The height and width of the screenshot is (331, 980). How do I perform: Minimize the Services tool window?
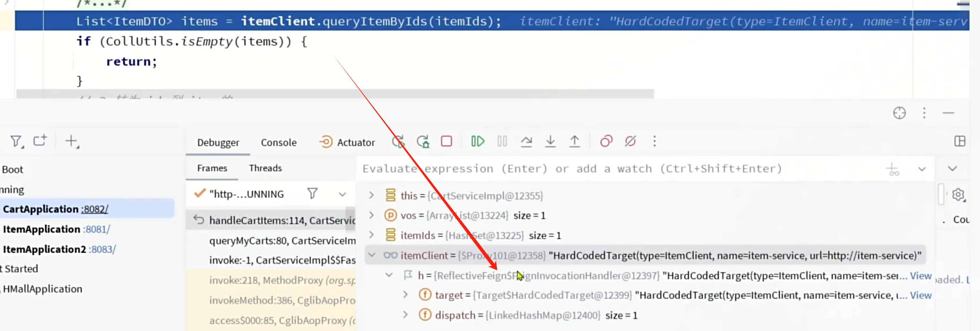948,113
